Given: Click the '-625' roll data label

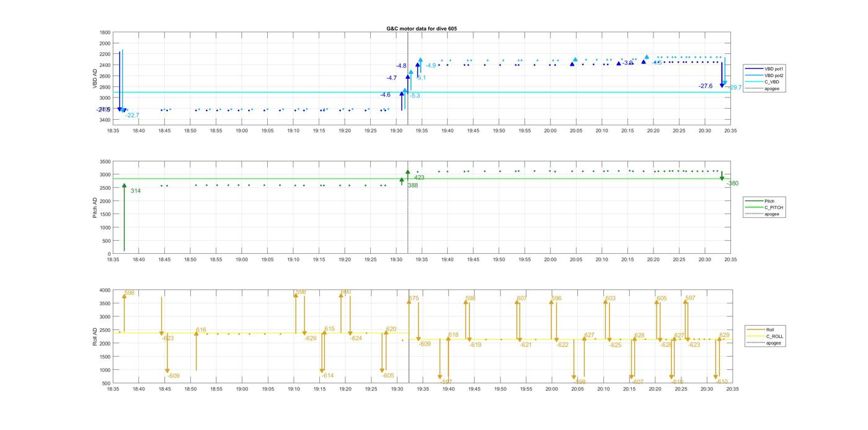Looking at the screenshot, I should click(615, 345).
